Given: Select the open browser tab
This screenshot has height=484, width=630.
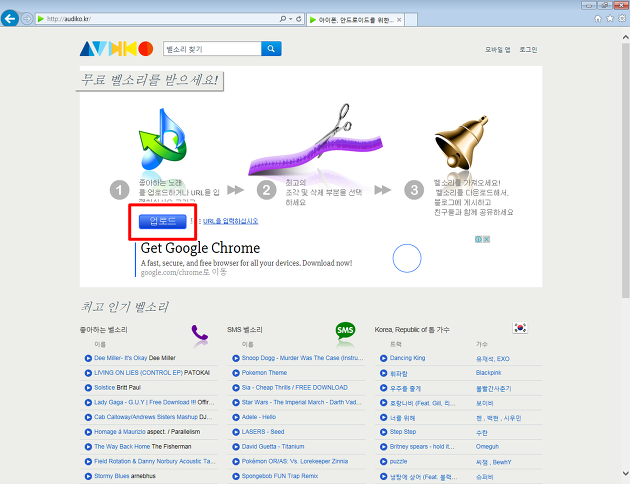Looking at the screenshot, I should click(356, 20).
